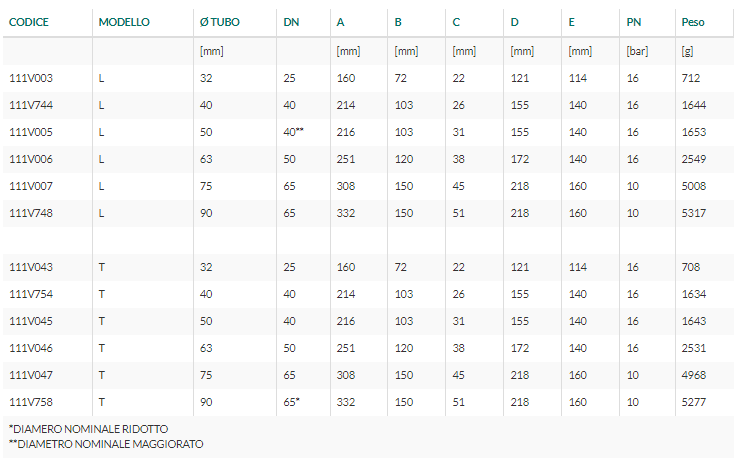
Task: Select product code 111V754
Action: (31, 294)
